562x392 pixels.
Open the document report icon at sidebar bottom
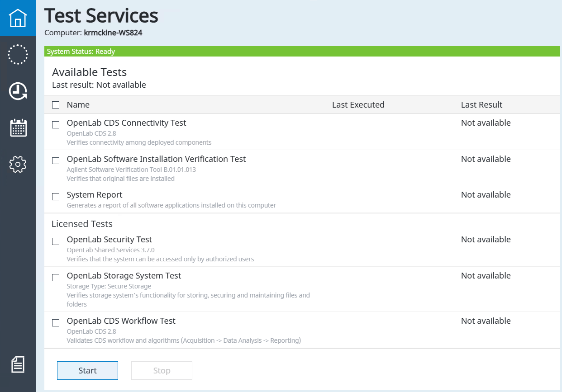coord(18,364)
